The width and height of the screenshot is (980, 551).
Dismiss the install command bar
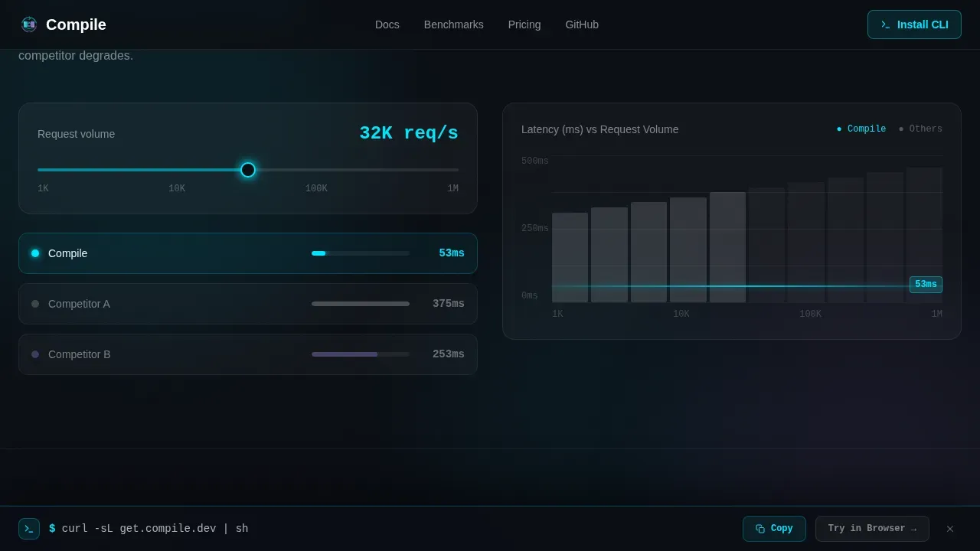tap(950, 529)
